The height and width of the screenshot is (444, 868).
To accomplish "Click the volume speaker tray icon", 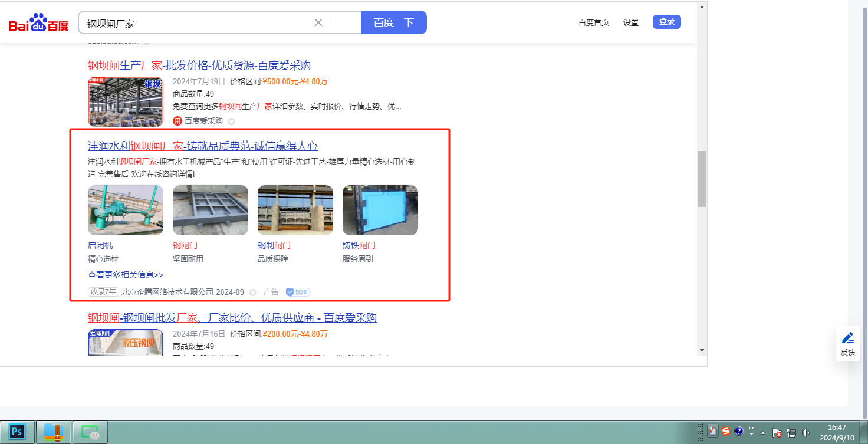I will pyautogui.click(x=806, y=433).
